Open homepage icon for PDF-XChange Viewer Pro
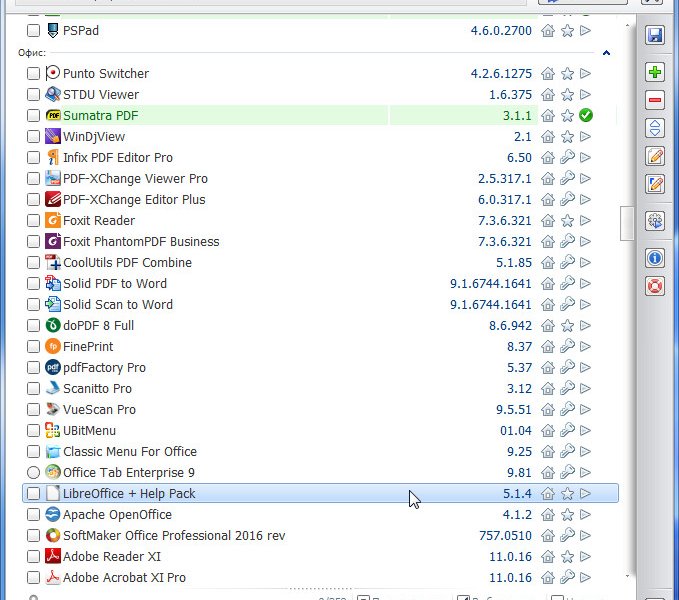This screenshot has height=600, width=679. [548, 179]
